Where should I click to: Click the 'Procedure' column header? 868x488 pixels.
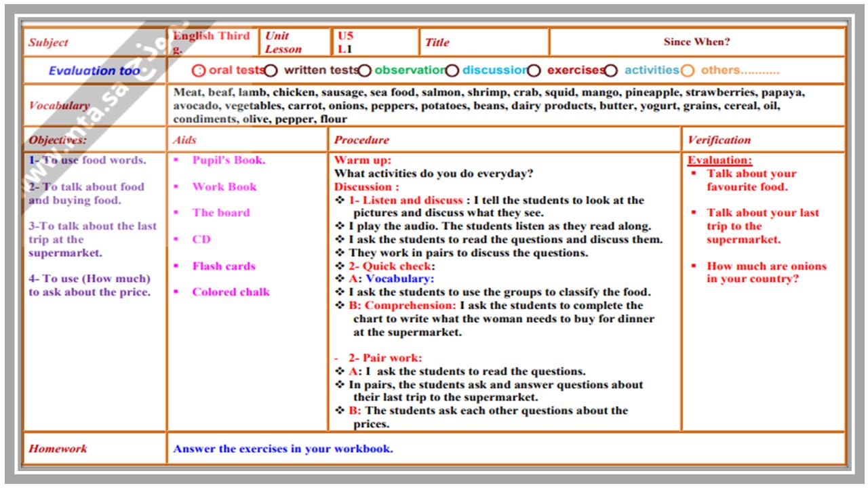[361, 140]
